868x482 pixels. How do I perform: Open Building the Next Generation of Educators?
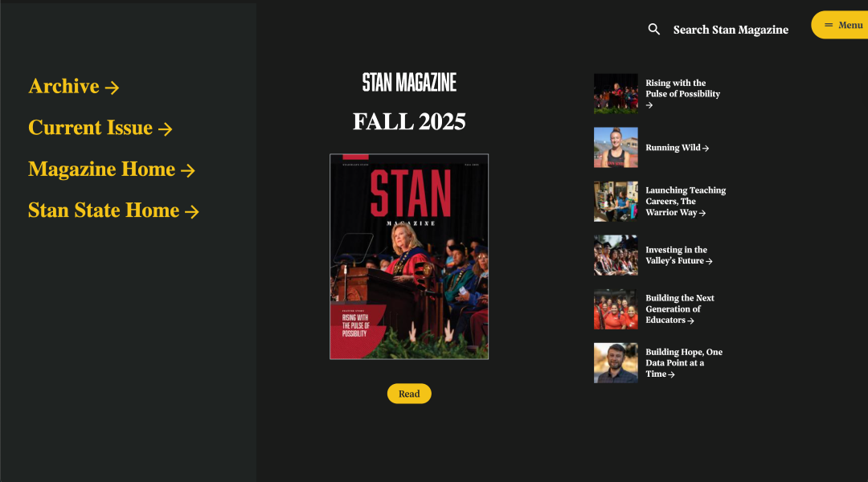(x=680, y=308)
